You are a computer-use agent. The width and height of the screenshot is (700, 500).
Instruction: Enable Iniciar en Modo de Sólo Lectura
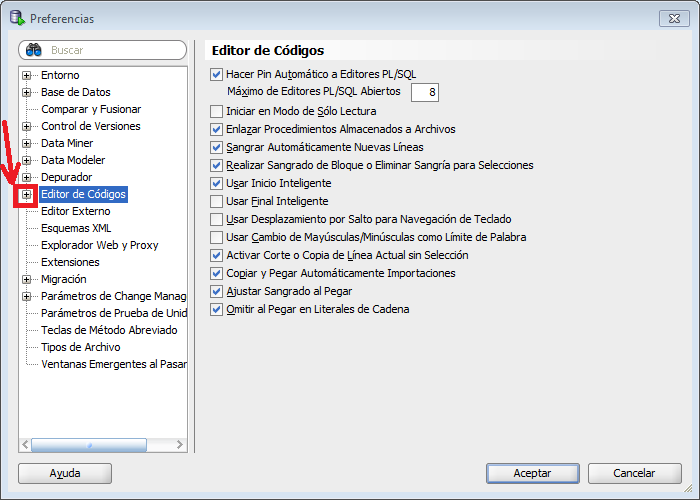(x=217, y=111)
